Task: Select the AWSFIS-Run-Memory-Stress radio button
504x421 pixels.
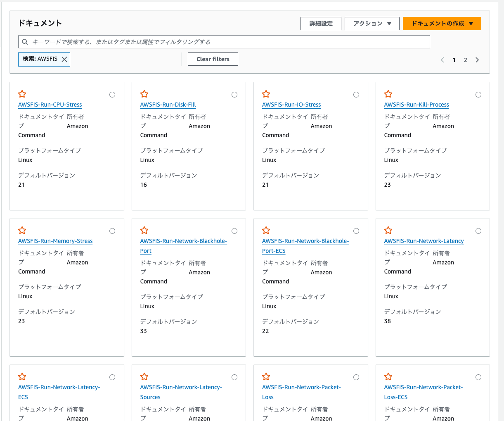Action: (112, 231)
